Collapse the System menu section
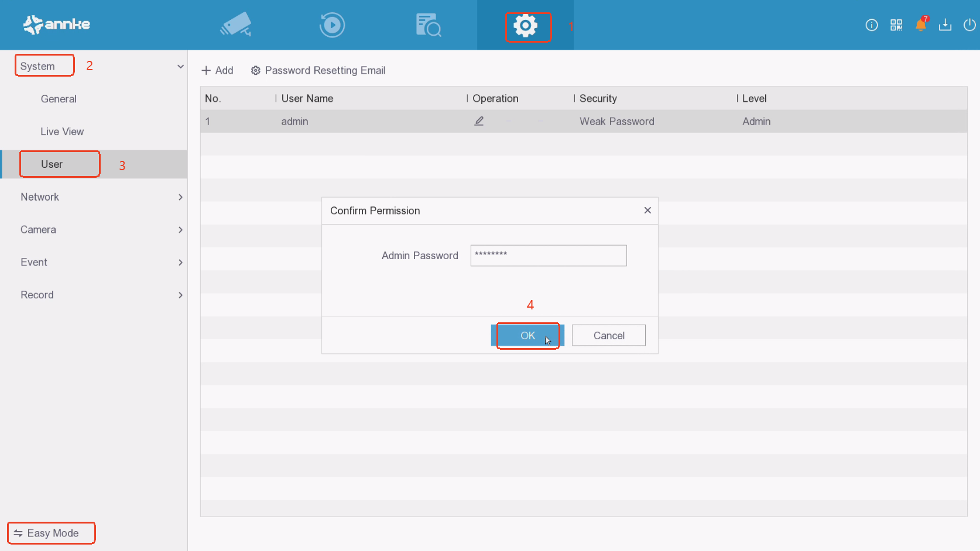 (180, 66)
